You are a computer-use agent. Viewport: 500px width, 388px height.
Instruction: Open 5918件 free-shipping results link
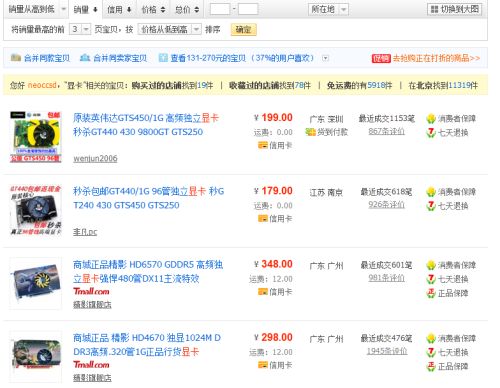pyautogui.click(x=380, y=85)
